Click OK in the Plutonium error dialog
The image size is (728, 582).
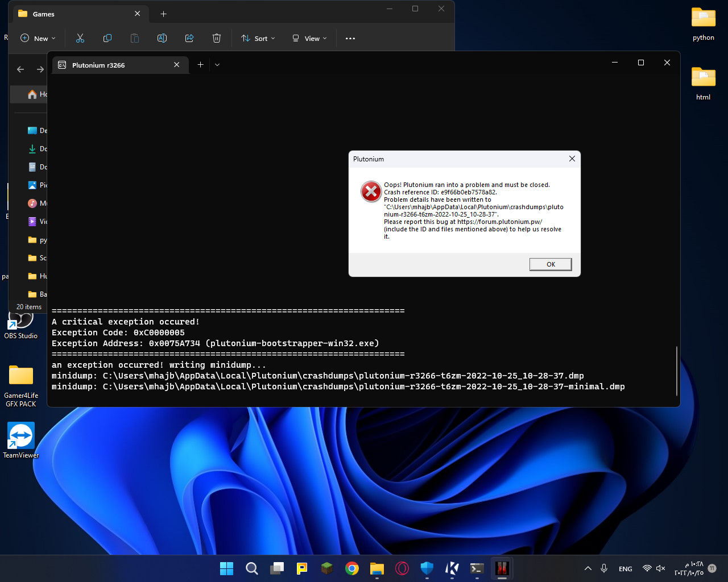pyautogui.click(x=551, y=264)
